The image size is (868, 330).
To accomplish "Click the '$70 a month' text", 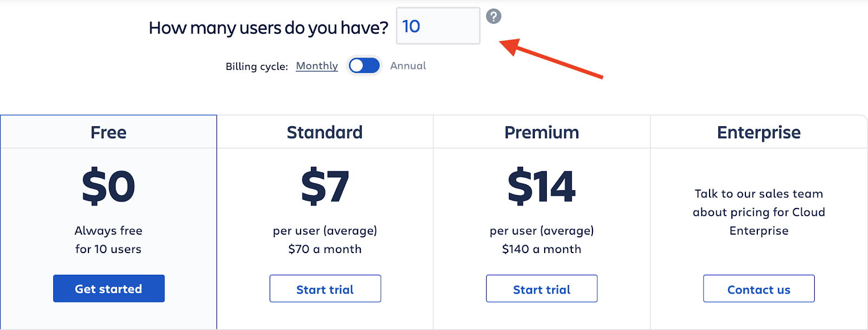I will (x=325, y=249).
